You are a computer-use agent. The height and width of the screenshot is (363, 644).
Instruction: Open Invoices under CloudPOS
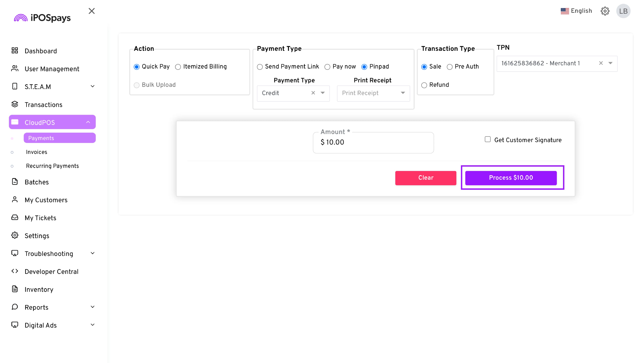(37, 152)
